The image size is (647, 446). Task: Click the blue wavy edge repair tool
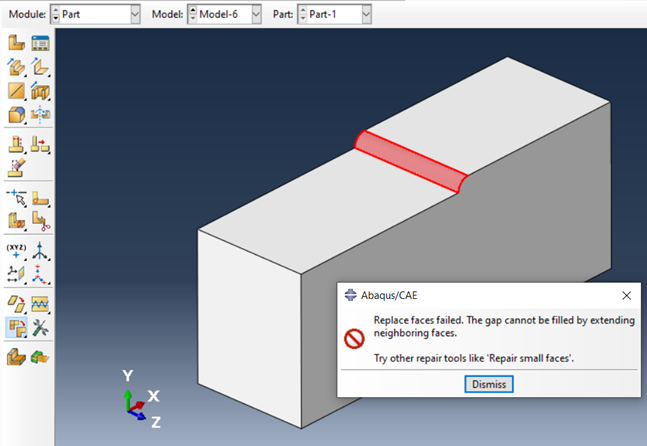(40, 304)
